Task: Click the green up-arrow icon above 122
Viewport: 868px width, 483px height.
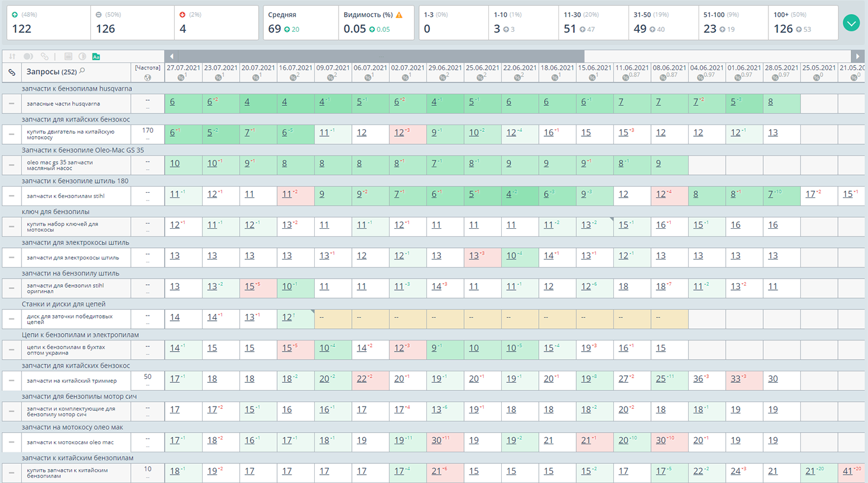Action: click(x=15, y=15)
